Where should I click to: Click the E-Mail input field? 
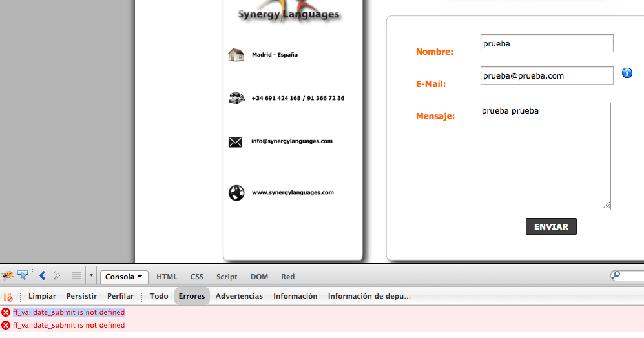546,75
